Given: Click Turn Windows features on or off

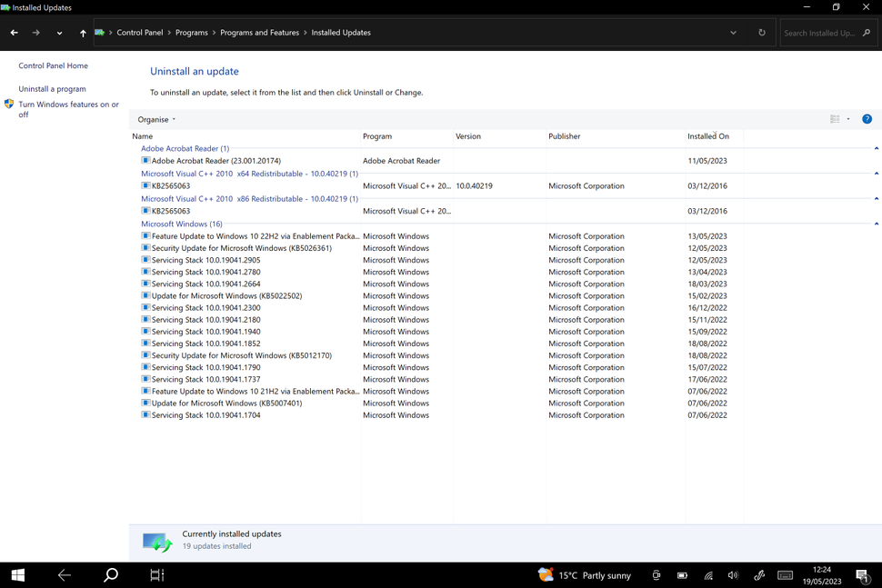Looking at the screenshot, I should (68, 109).
